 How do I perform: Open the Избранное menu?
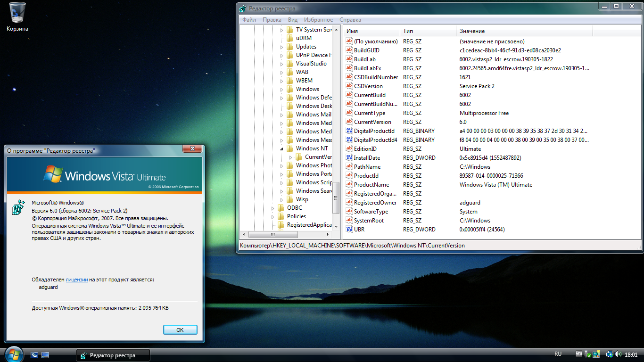click(x=319, y=20)
